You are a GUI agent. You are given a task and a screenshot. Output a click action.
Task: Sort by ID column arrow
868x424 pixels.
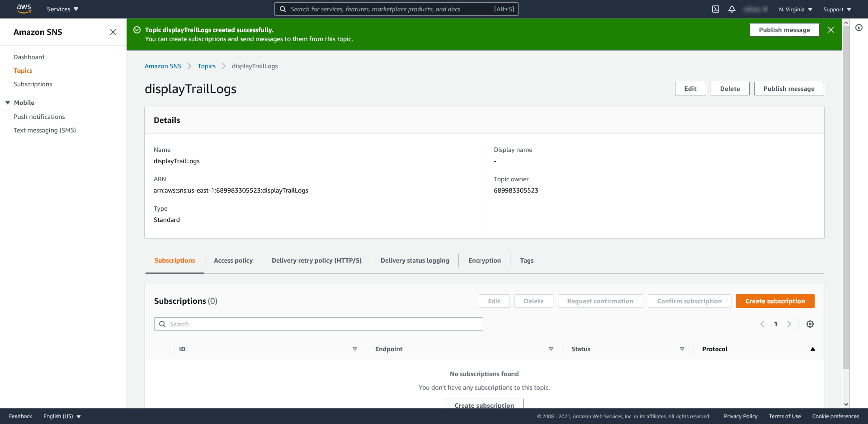point(355,349)
